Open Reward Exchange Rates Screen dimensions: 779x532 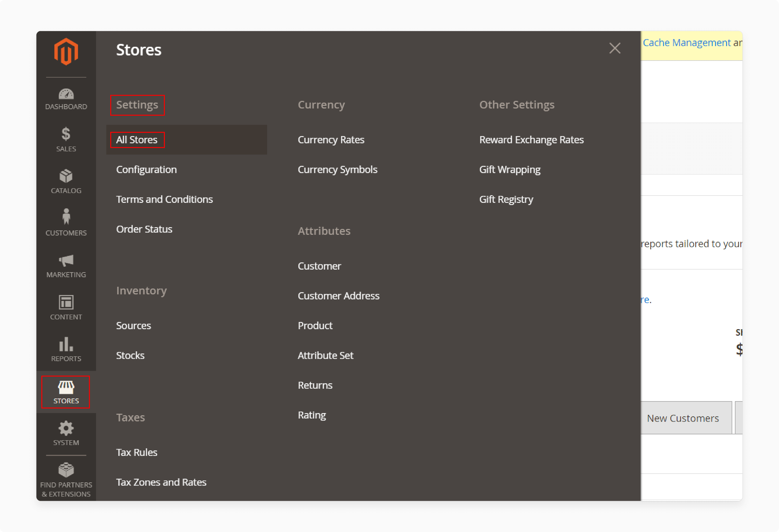[x=531, y=140]
